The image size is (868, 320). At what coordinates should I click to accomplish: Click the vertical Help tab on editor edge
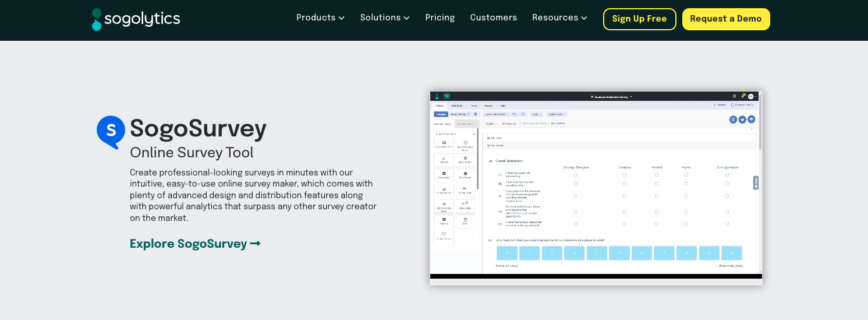[x=756, y=182]
